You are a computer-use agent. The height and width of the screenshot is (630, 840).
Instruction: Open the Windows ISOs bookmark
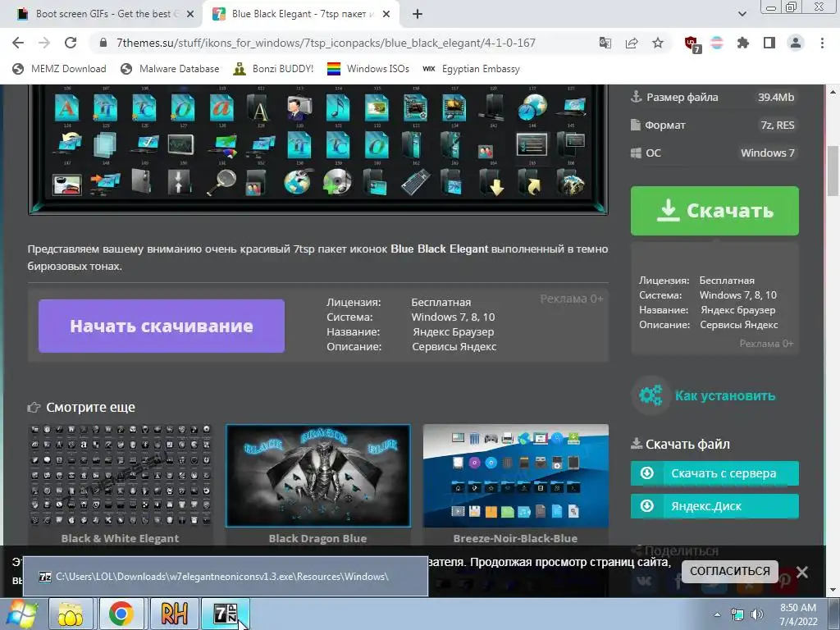coord(368,69)
